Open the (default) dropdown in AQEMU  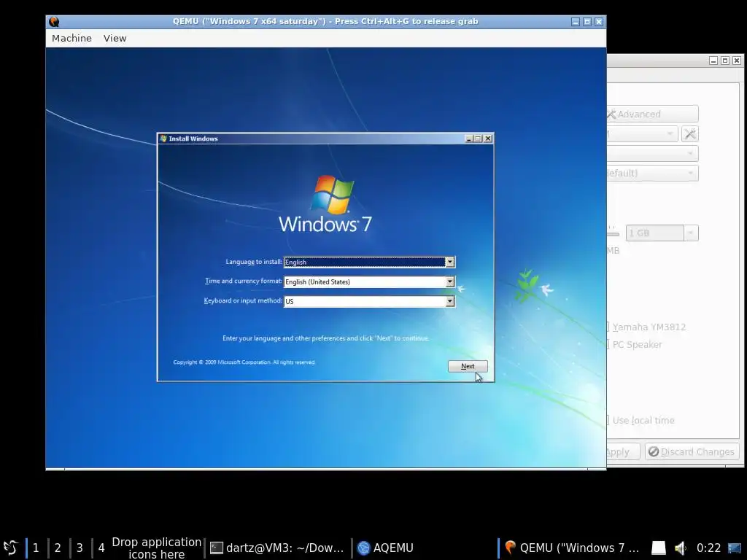(652, 174)
